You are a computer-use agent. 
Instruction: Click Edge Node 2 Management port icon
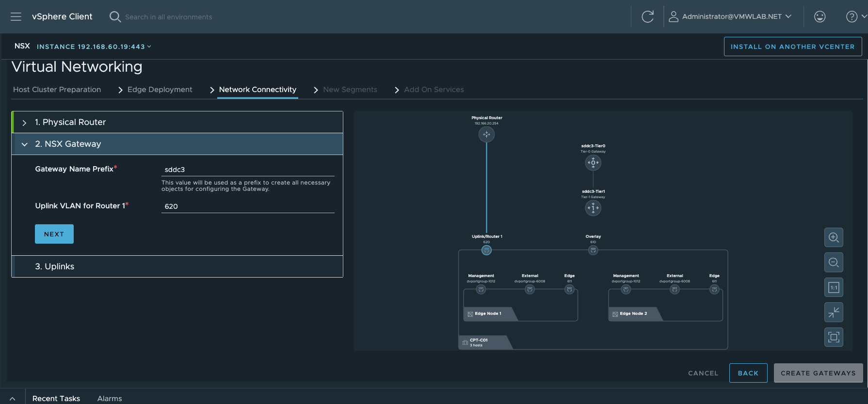click(626, 290)
